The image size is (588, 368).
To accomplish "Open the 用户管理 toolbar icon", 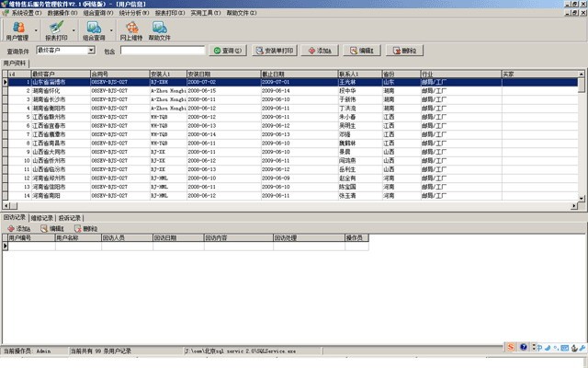I will (x=17, y=31).
